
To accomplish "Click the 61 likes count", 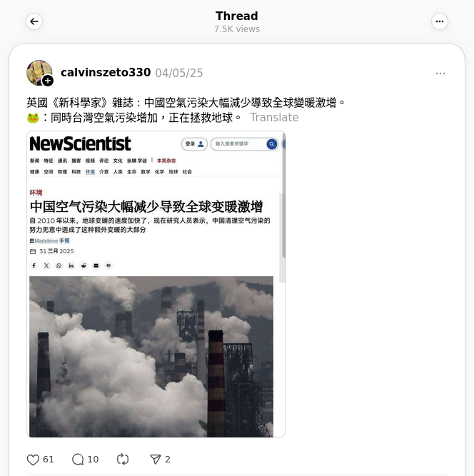I will (x=49, y=460).
